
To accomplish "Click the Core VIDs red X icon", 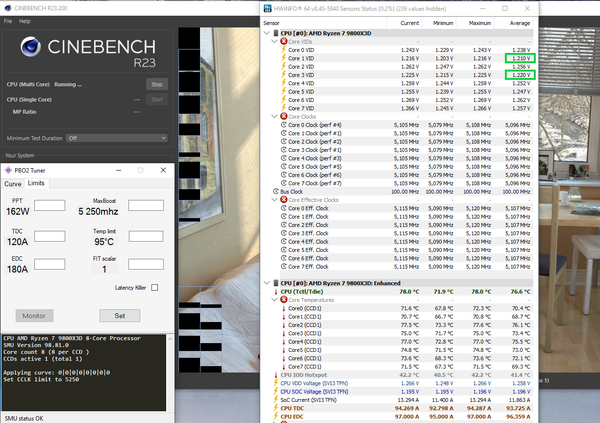I will click(284, 41).
